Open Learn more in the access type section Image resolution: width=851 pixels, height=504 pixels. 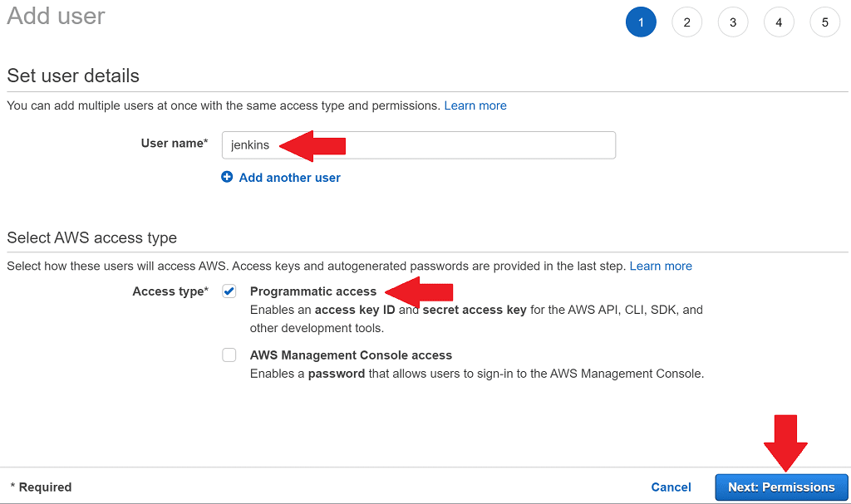(661, 266)
